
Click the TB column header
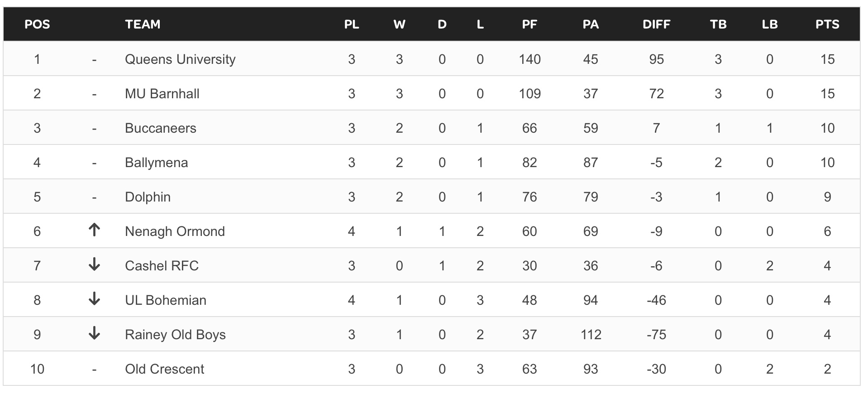tap(718, 24)
